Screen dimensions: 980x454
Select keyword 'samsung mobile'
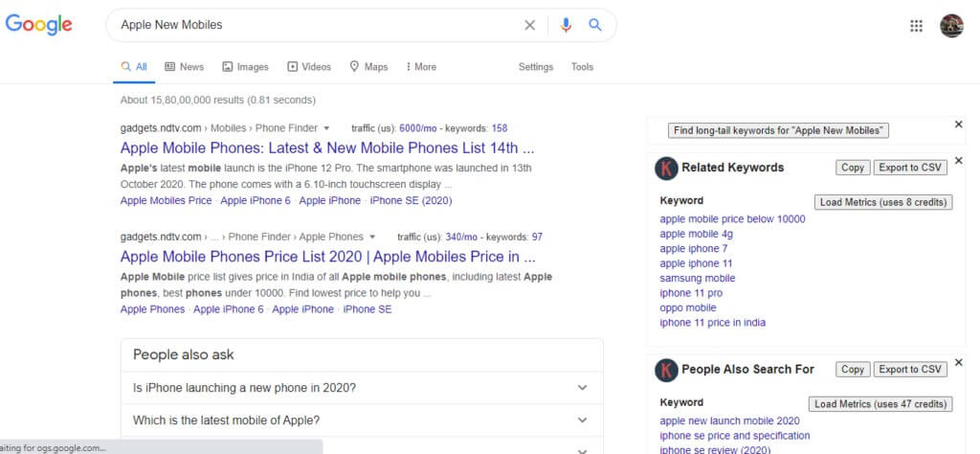(x=698, y=279)
